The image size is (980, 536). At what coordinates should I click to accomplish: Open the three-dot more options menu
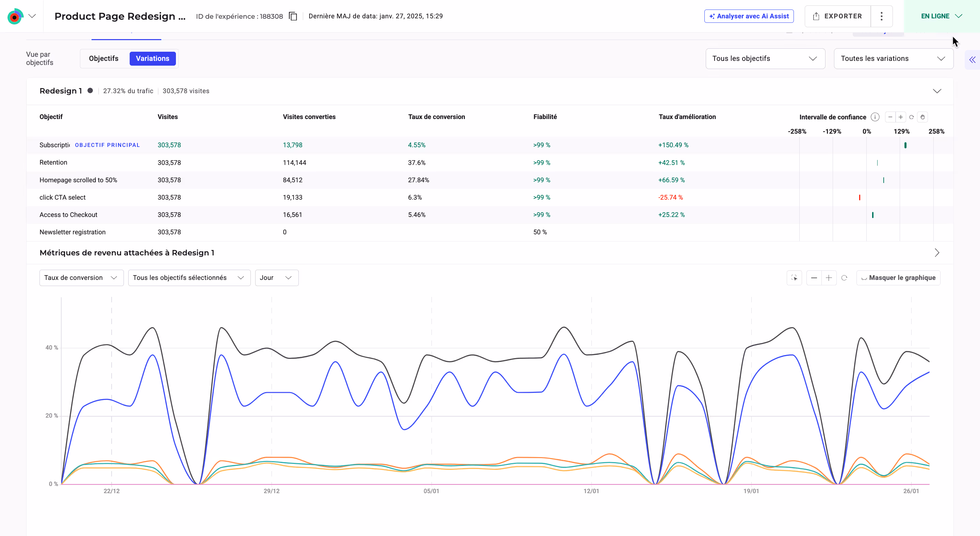881,16
